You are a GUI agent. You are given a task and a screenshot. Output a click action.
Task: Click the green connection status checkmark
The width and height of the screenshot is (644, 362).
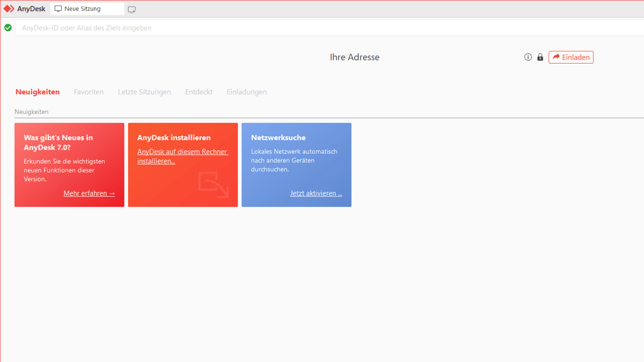pyautogui.click(x=8, y=28)
